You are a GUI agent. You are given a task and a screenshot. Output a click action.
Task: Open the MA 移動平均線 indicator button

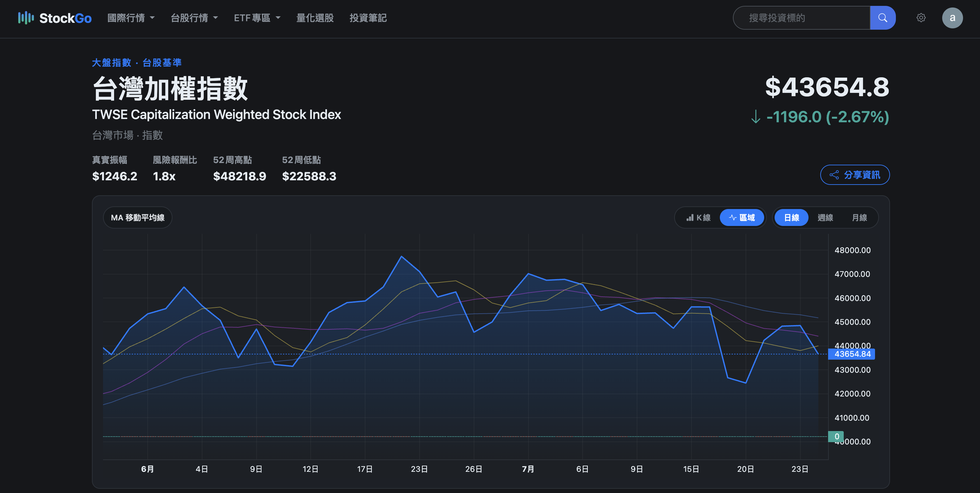pyautogui.click(x=138, y=217)
